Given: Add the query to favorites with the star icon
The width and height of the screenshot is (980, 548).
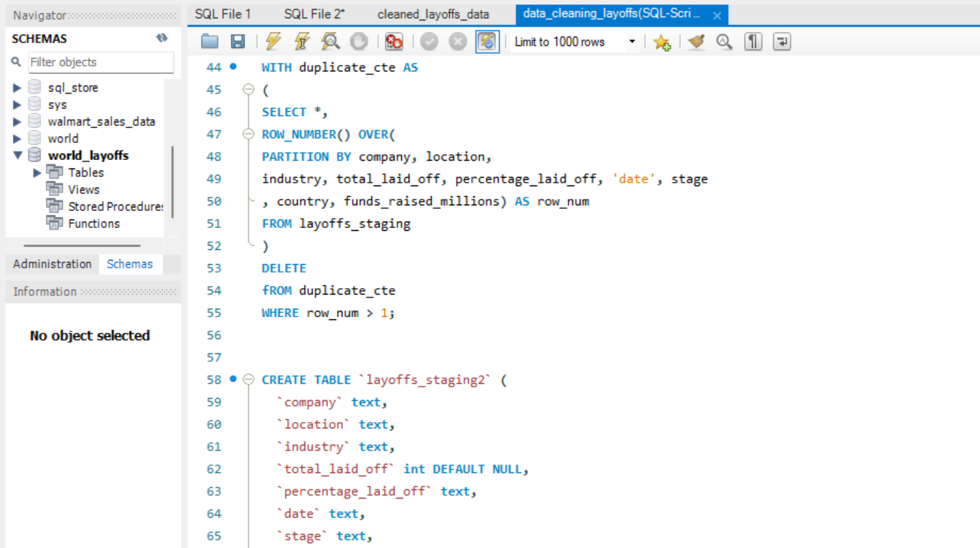Looking at the screenshot, I should click(x=662, y=42).
